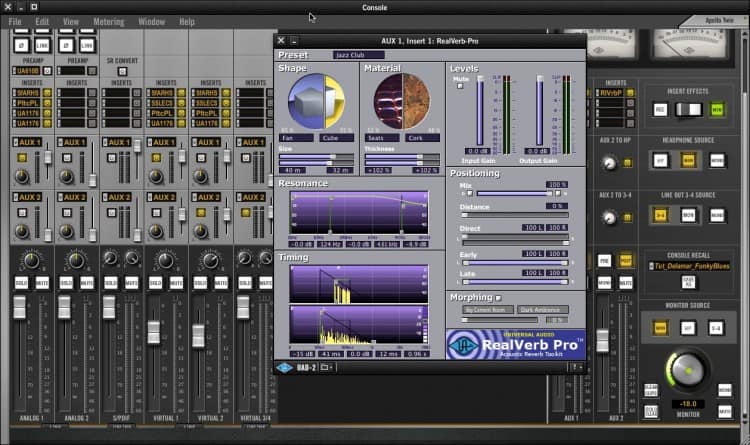Enable the Morphing checkbox
This screenshot has height=445, width=750.
coord(498,298)
